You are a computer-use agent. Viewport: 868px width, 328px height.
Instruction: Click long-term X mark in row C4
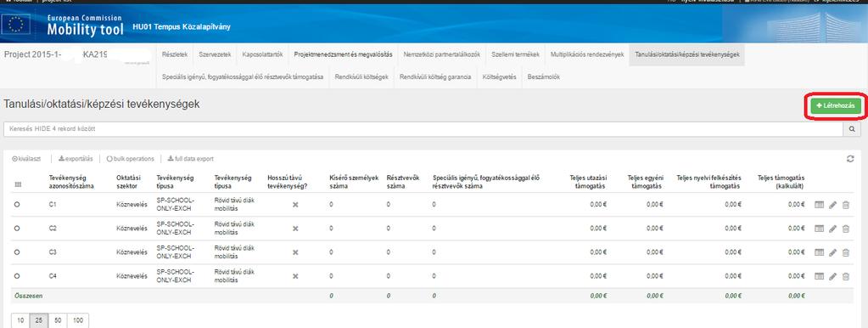[295, 276]
